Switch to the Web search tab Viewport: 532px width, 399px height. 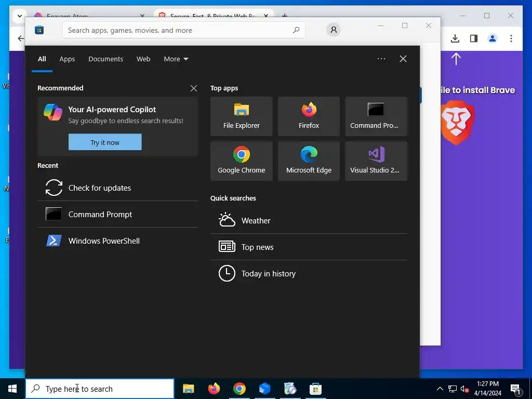143,59
